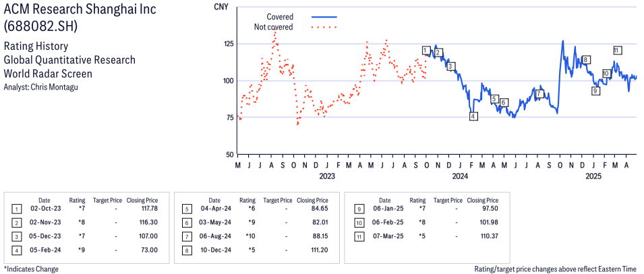Click the date 06-Aug-24

coord(215,236)
